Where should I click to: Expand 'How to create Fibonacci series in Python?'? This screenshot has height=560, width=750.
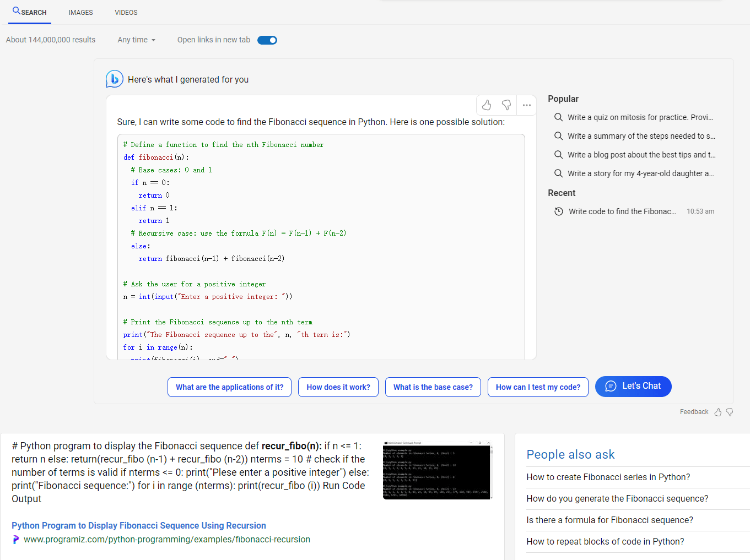(x=608, y=477)
